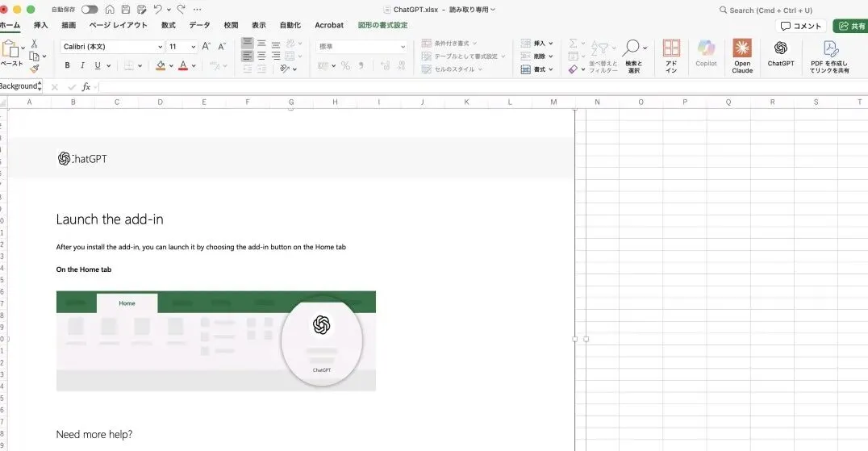Click the text orientation icon
The height and width of the screenshot is (451, 868).
point(285,69)
